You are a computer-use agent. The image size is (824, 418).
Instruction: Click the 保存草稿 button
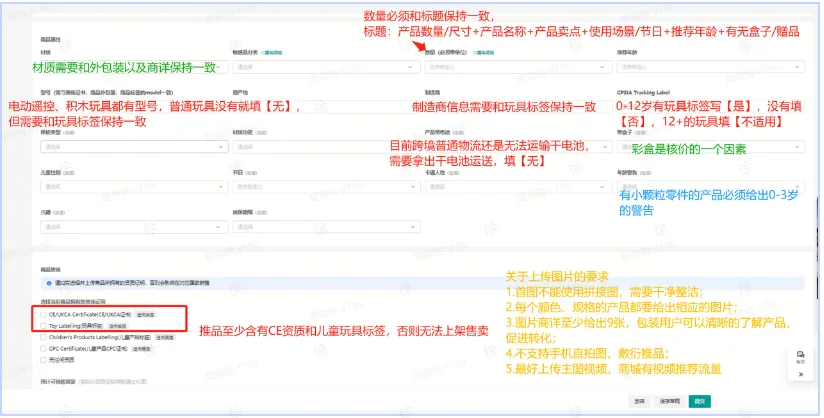669,401
